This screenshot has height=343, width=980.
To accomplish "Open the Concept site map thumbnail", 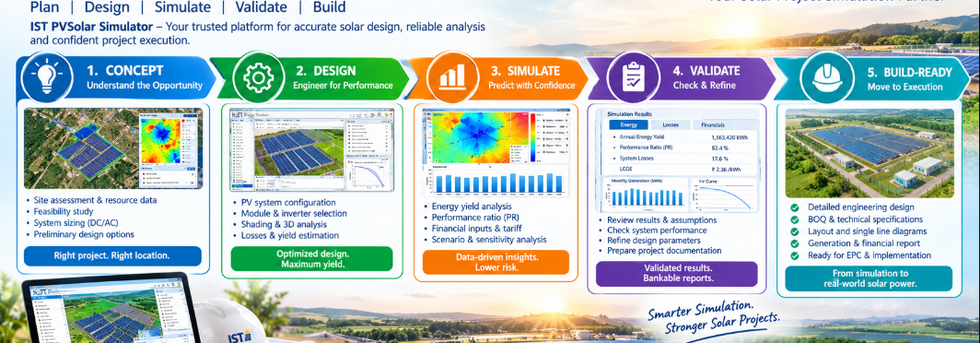I will (113, 148).
